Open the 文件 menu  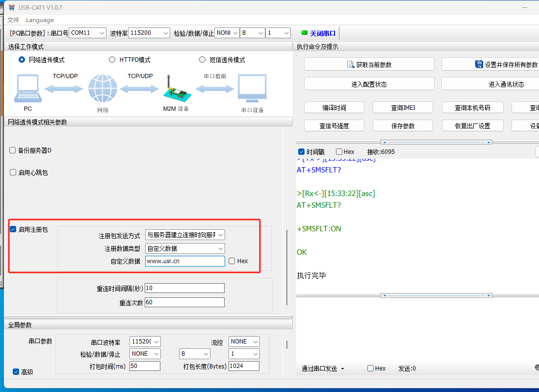[x=13, y=20]
